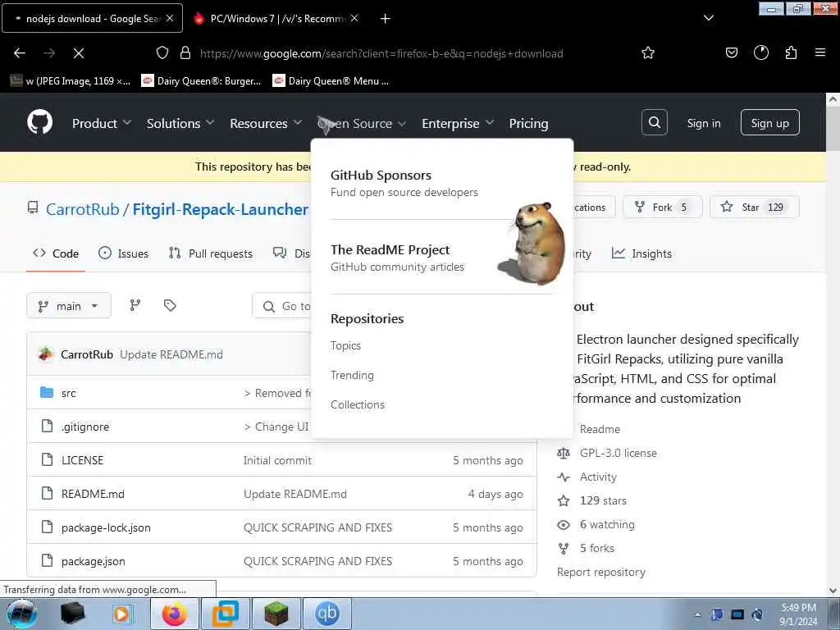This screenshot has height=630, width=840.
Task: Open qBittorrent from the taskbar
Action: tap(326, 614)
